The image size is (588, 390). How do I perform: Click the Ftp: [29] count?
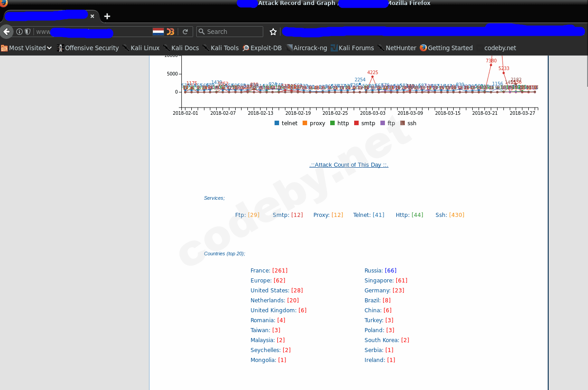coord(247,215)
